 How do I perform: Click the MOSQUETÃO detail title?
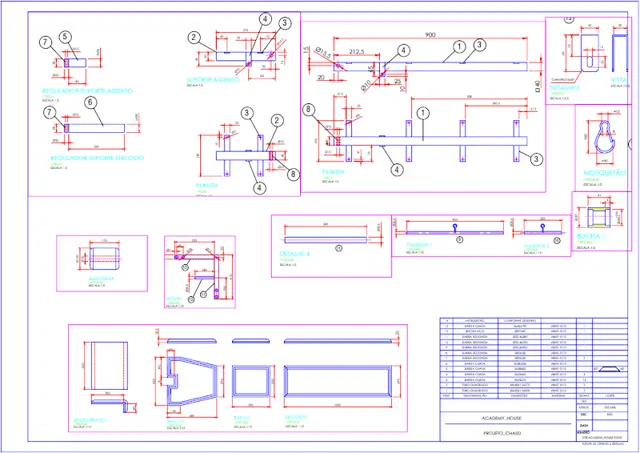(604, 173)
